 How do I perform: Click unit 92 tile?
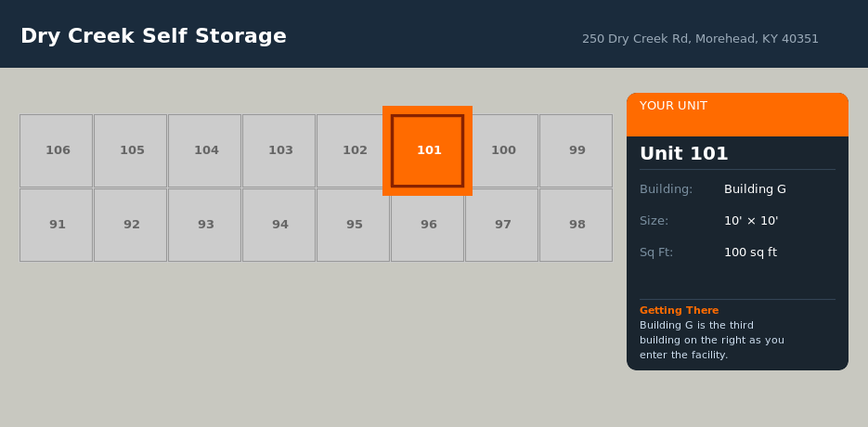[131, 225]
